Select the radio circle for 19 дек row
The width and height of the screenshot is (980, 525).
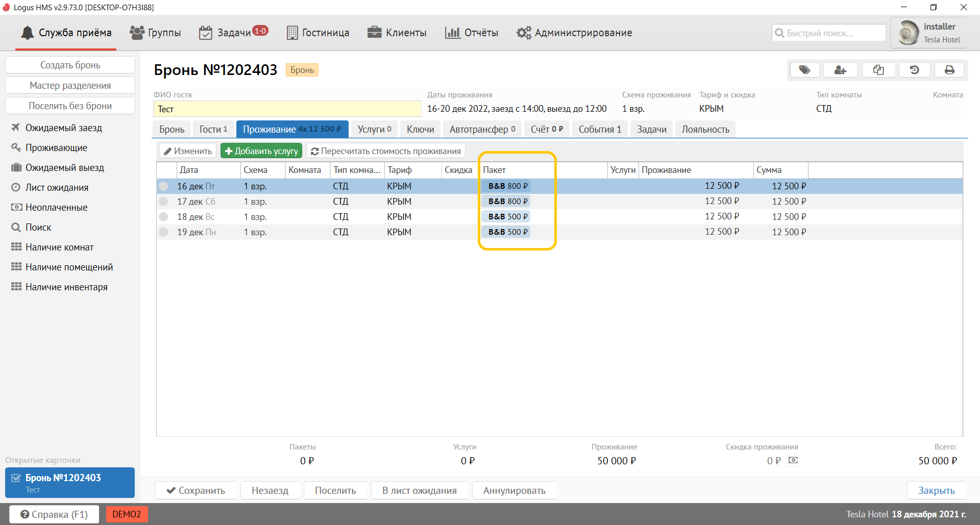[x=163, y=232]
